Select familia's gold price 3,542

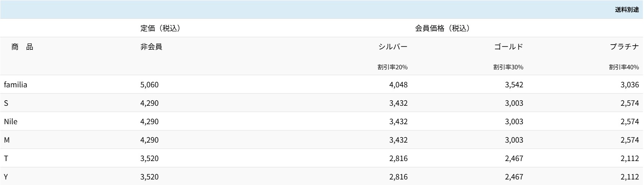click(514, 85)
